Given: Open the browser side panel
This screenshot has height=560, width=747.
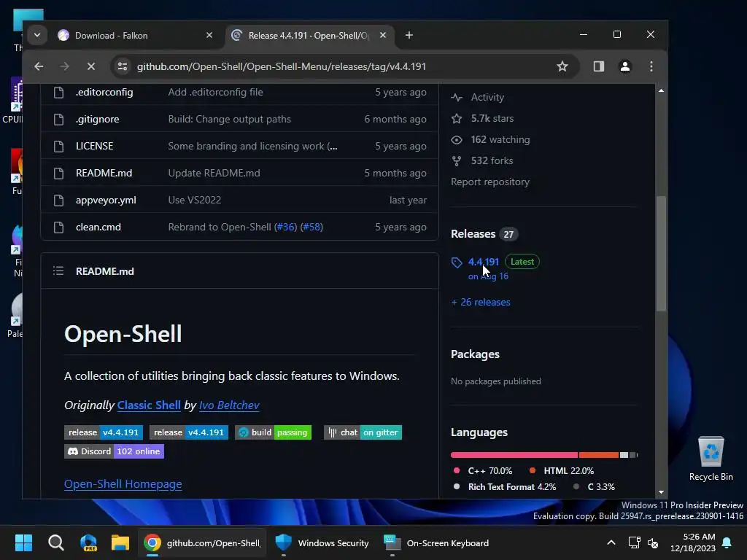Looking at the screenshot, I should click(599, 66).
